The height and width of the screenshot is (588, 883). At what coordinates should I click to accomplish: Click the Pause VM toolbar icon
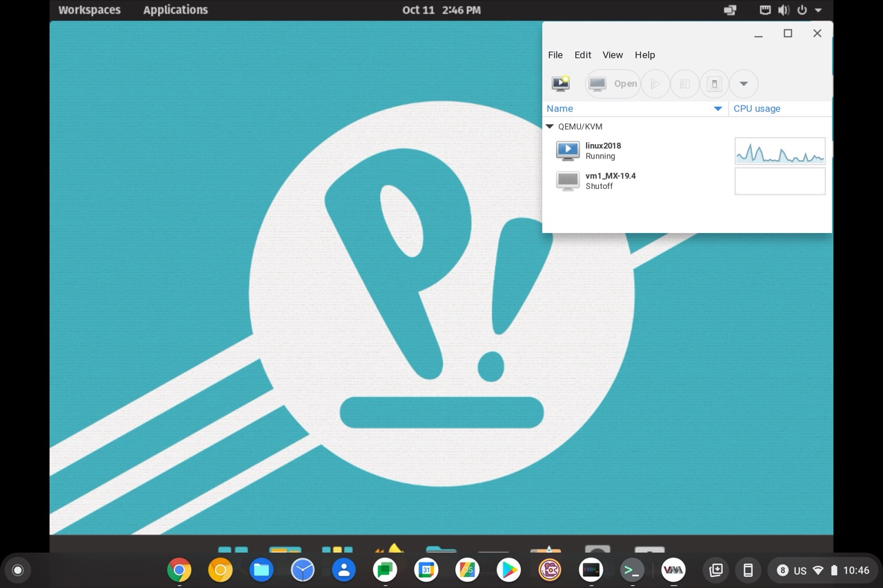(x=684, y=83)
